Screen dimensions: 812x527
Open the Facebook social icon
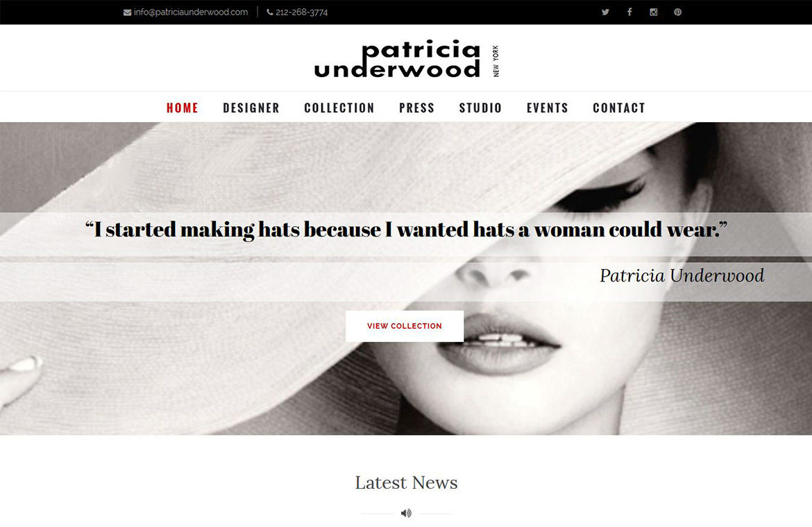629,12
